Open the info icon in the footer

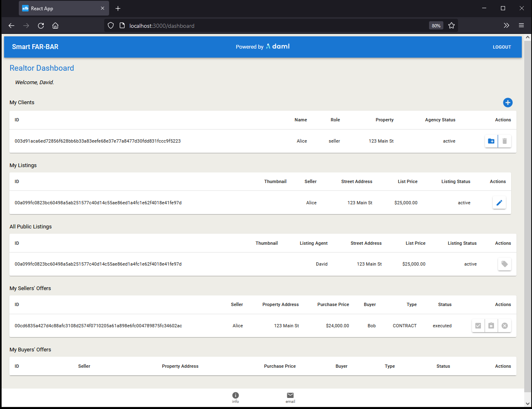point(235,397)
